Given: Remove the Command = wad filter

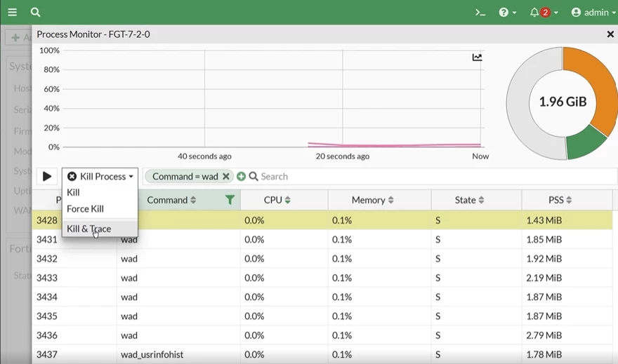Looking at the screenshot, I should pyautogui.click(x=226, y=176).
